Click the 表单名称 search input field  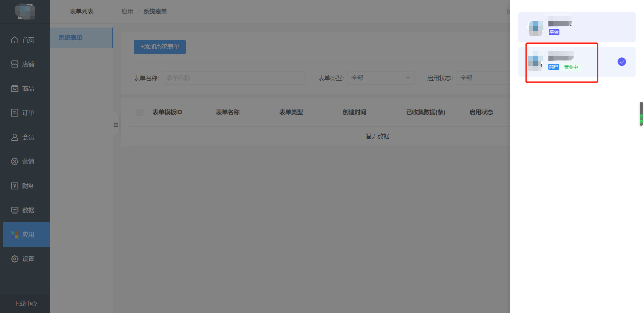pyautogui.click(x=234, y=78)
